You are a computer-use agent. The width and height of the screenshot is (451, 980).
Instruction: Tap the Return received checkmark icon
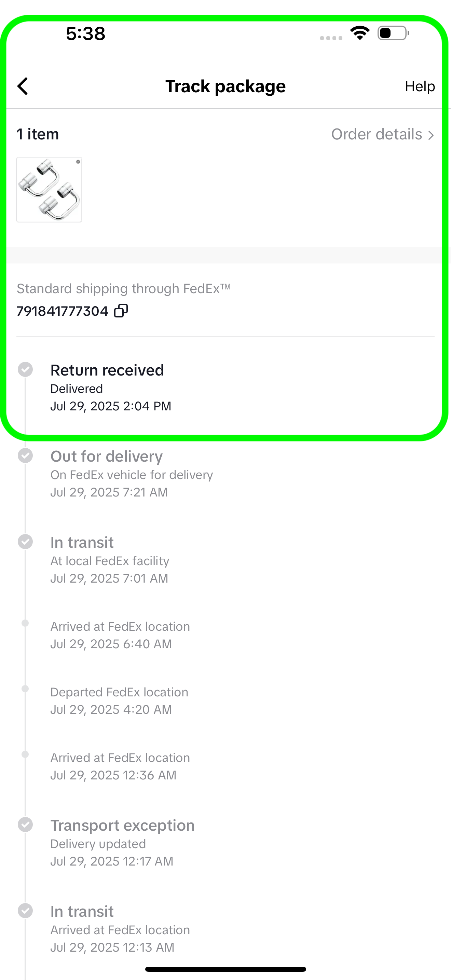click(26, 369)
